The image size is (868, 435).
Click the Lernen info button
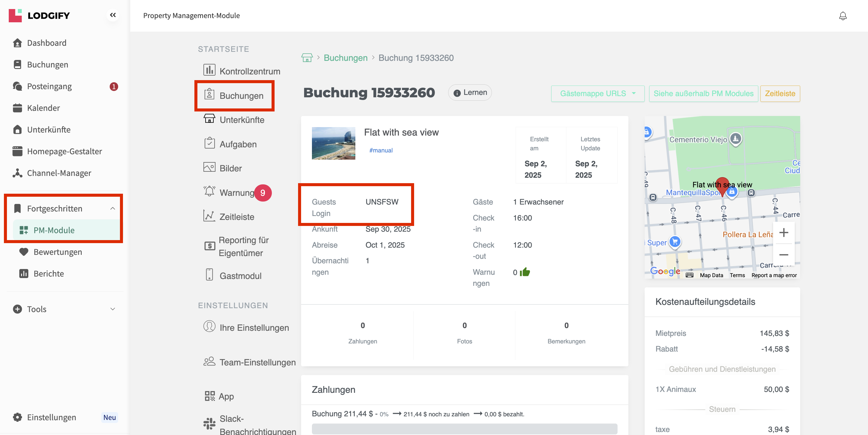(x=470, y=92)
